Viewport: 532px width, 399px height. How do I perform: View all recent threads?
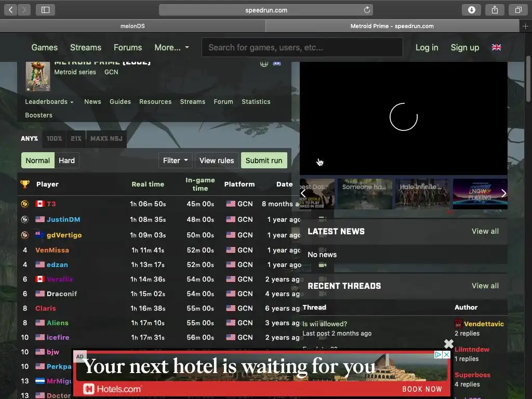click(485, 286)
